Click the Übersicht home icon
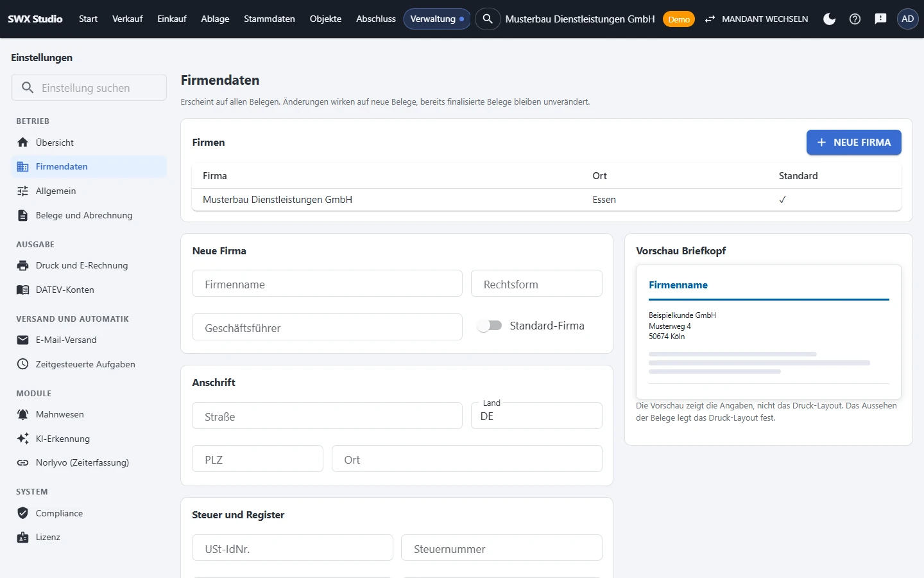The width and height of the screenshot is (924, 578). click(23, 143)
